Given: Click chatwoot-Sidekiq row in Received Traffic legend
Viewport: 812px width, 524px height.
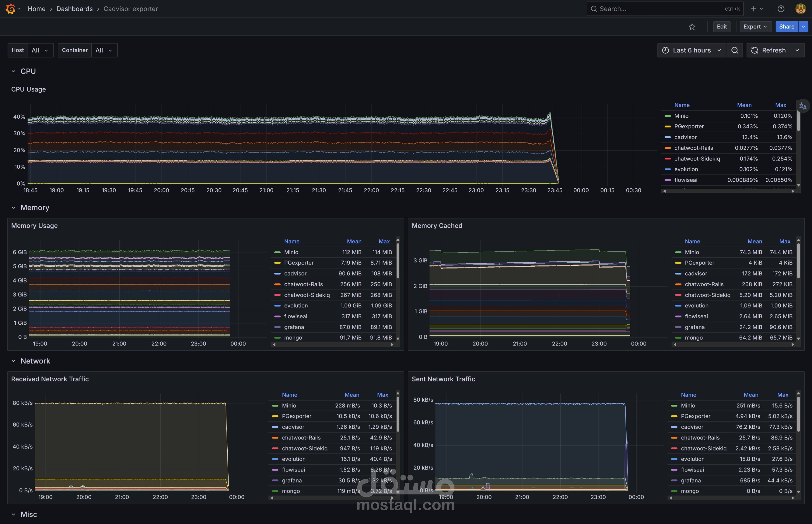Looking at the screenshot, I should click(x=332, y=448).
